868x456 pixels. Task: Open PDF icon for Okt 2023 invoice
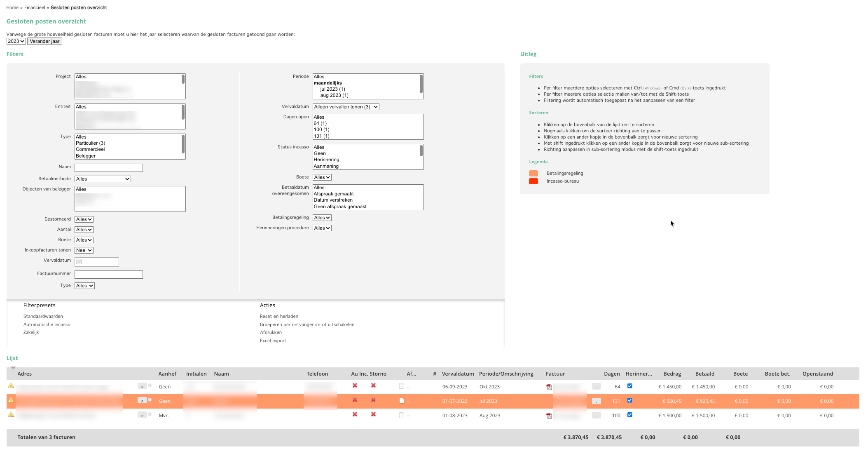tap(549, 387)
